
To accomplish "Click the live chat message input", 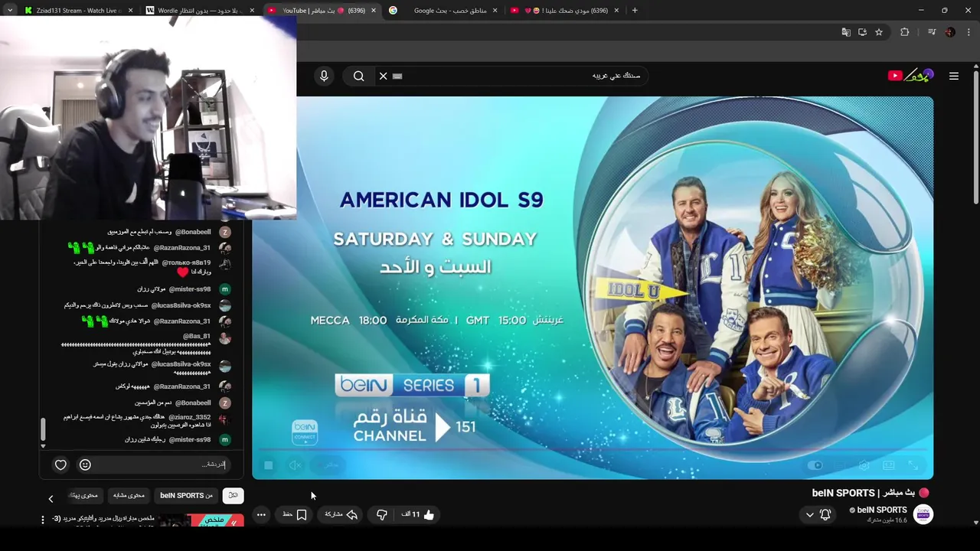I will click(x=161, y=465).
